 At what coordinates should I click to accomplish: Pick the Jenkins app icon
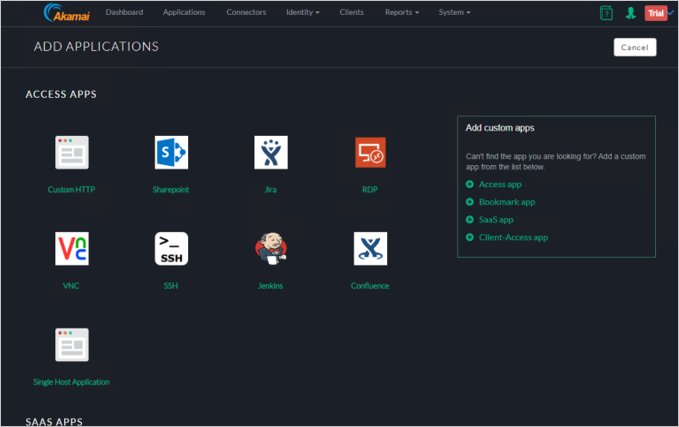[270, 249]
